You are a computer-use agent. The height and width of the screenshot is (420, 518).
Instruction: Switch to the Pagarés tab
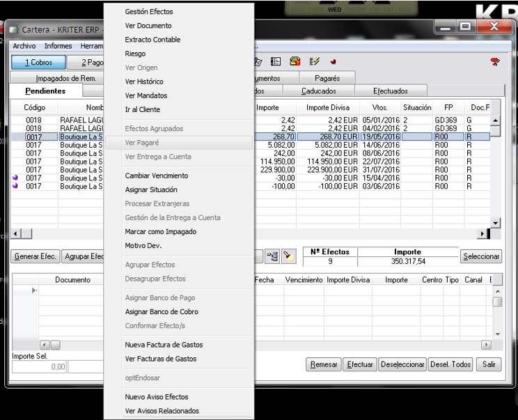tap(327, 78)
